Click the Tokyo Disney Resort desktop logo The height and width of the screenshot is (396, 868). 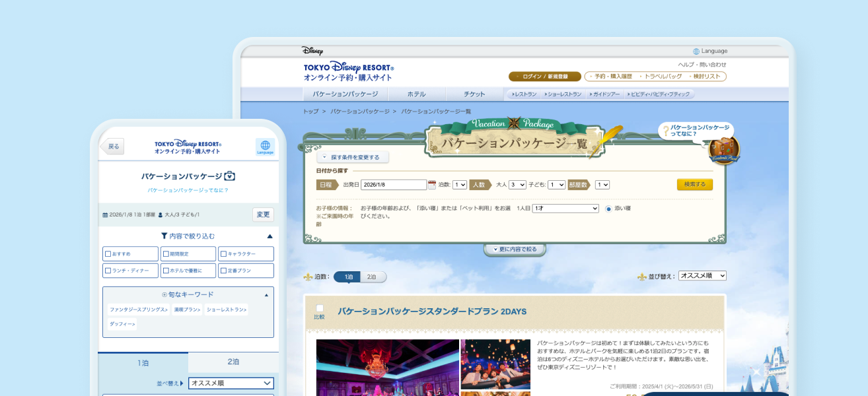[x=348, y=72]
